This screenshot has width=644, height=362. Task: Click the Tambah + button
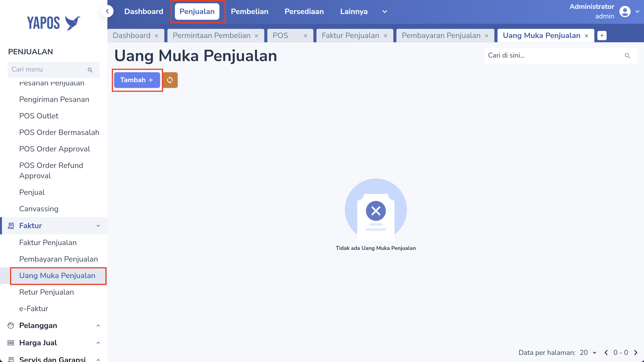tap(137, 80)
